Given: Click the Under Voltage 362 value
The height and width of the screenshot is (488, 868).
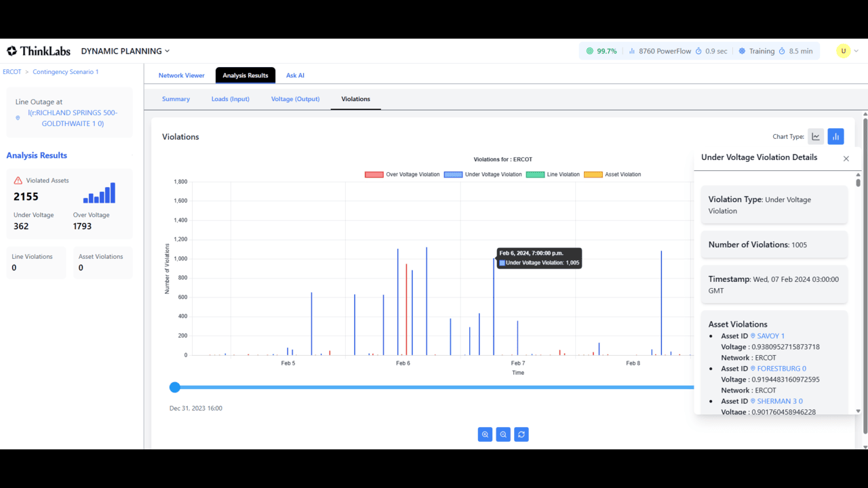Looking at the screenshot, I should point(21,226).
